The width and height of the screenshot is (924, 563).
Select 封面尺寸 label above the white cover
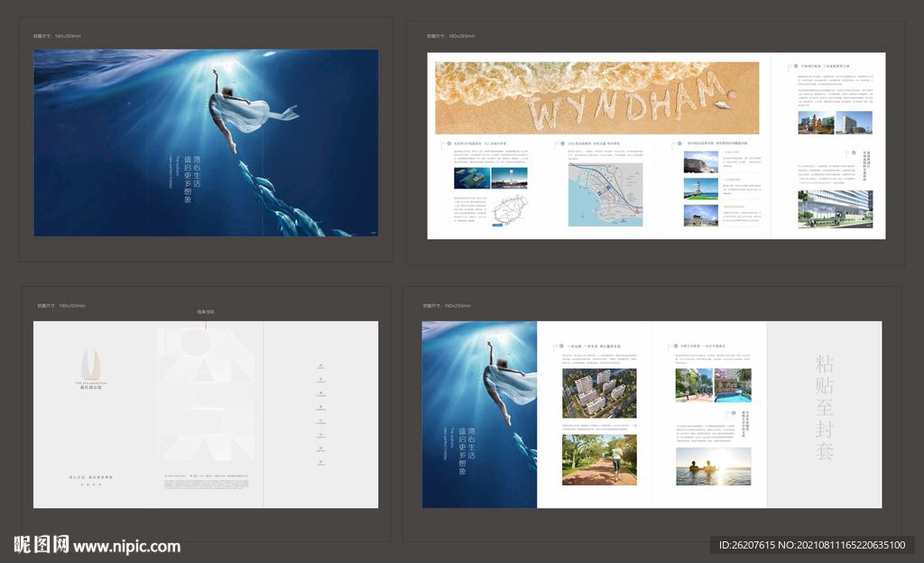click(x=61, y=306)
